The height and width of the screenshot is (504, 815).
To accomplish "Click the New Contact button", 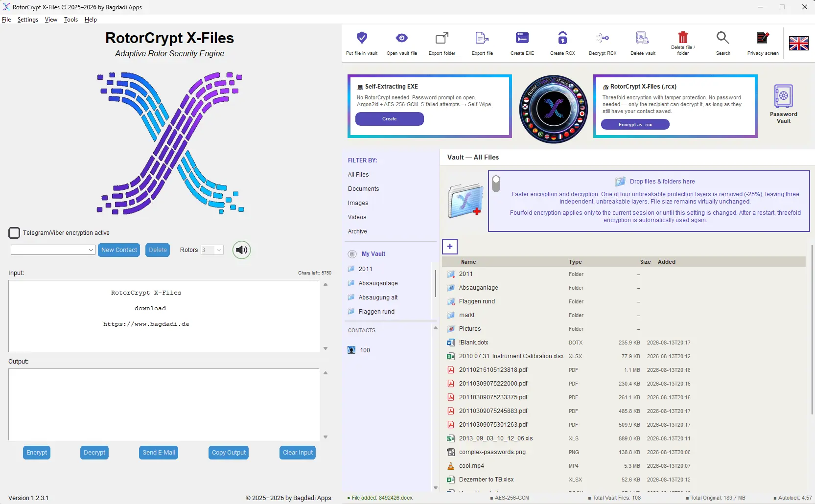I will pos(119,250).
